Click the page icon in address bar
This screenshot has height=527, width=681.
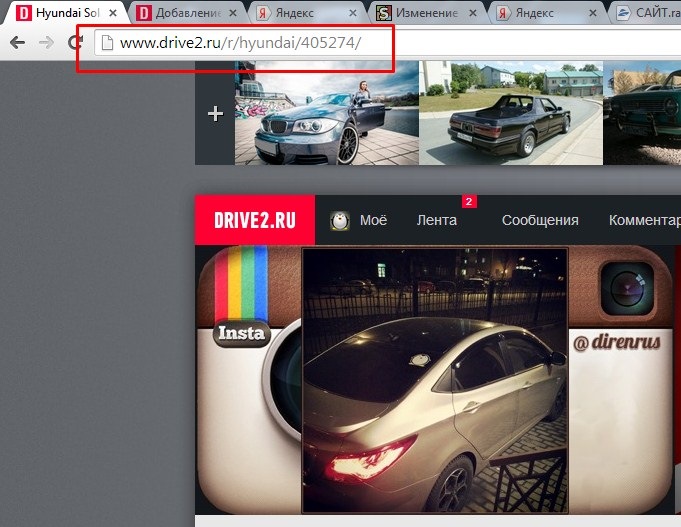pos(107,43)
